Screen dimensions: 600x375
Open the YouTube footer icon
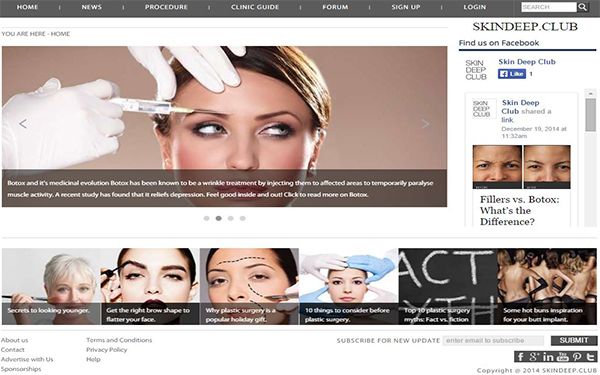click(562, 357)
